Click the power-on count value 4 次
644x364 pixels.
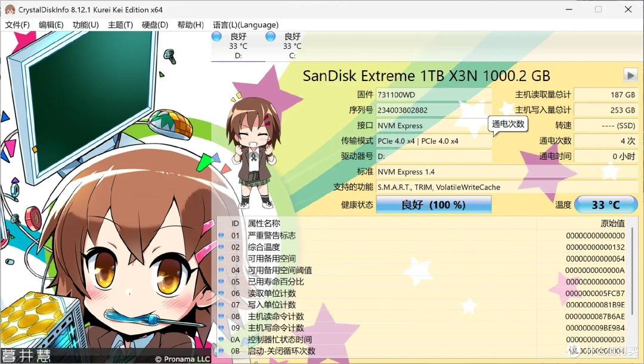click(606, 141)
